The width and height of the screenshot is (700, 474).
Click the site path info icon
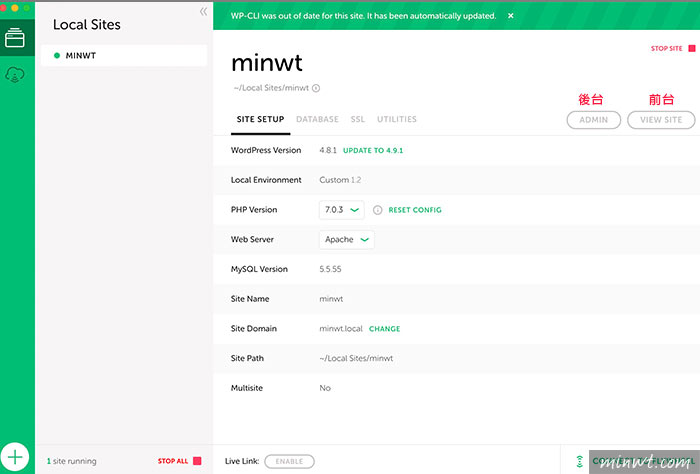click(316, 88)
